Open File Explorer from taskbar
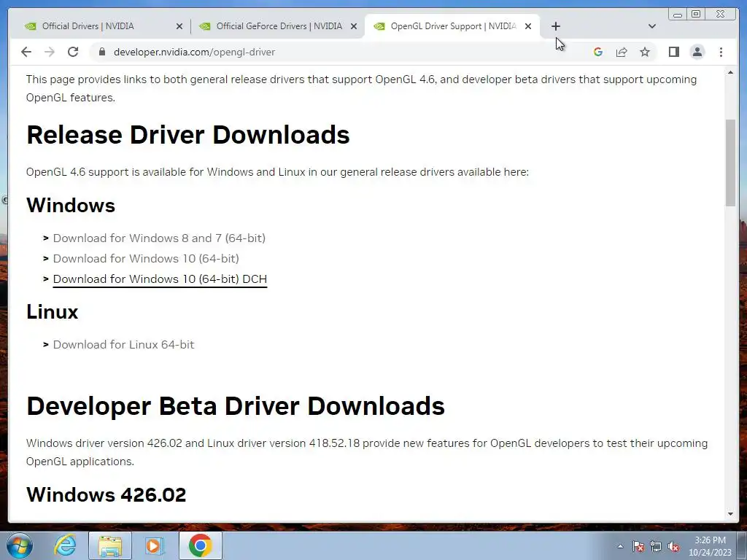The width and height of the screenshot is (747, 560). [x=110, y=545]
